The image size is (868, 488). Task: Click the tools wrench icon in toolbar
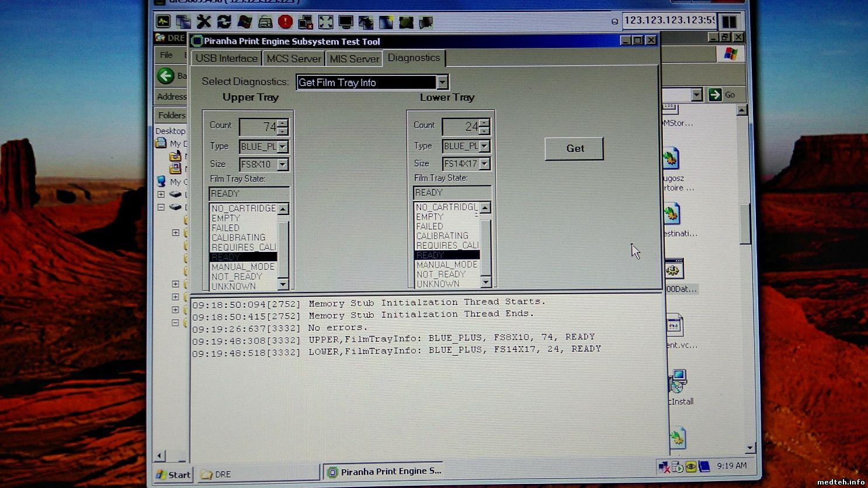[x=203, y=22]
